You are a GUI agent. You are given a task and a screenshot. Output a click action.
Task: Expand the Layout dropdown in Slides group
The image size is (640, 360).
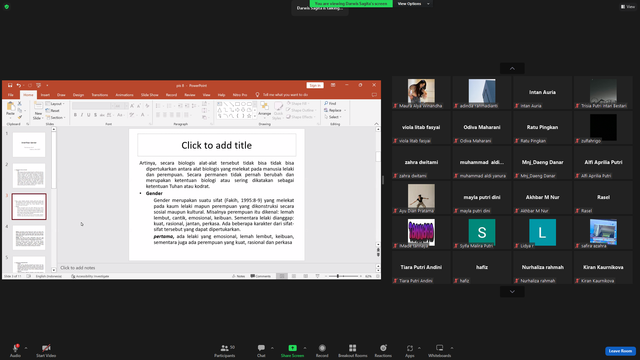tap(55, 104)
